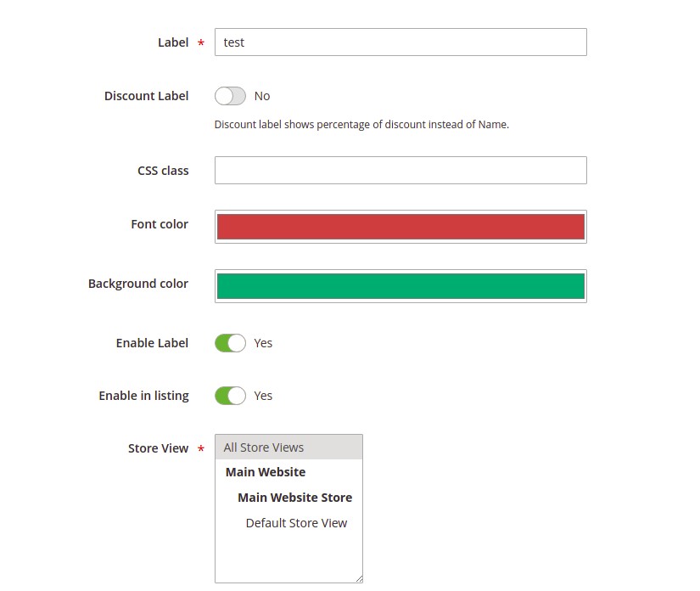Click the "Yes" text beside Enable Label
The height and width of the screenshot is (591, 700).
[263, 343]
